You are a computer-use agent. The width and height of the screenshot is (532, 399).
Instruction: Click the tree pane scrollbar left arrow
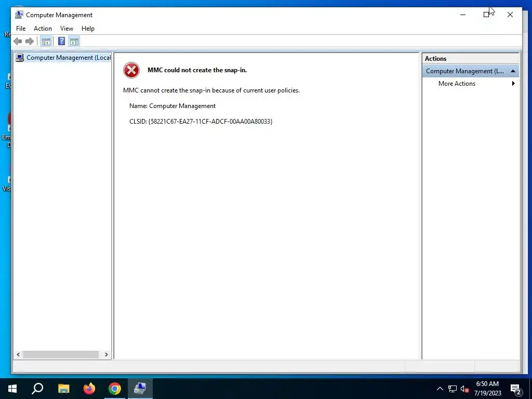[x=18, y=354]
